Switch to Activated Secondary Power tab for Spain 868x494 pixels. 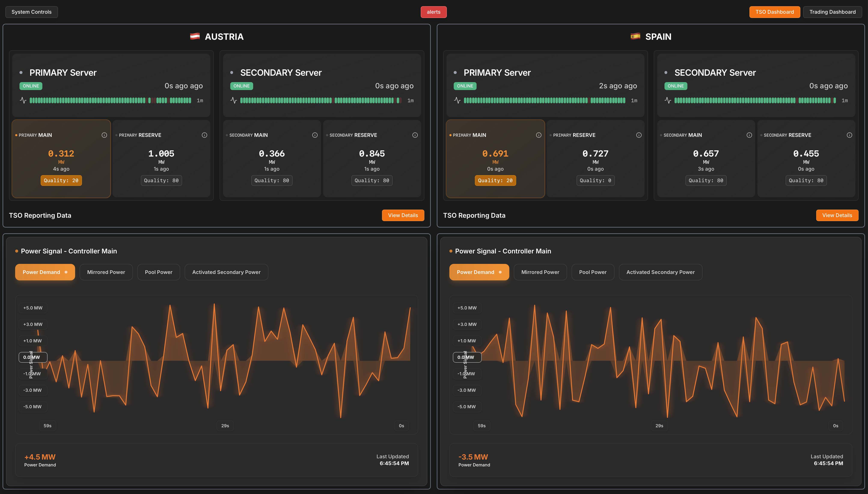(660, 272)
